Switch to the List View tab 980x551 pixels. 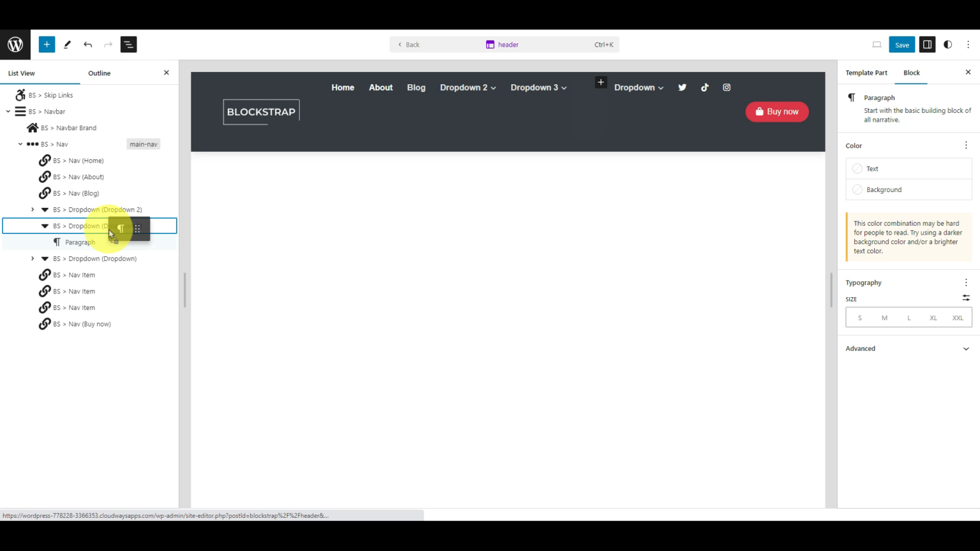[22, 73]
